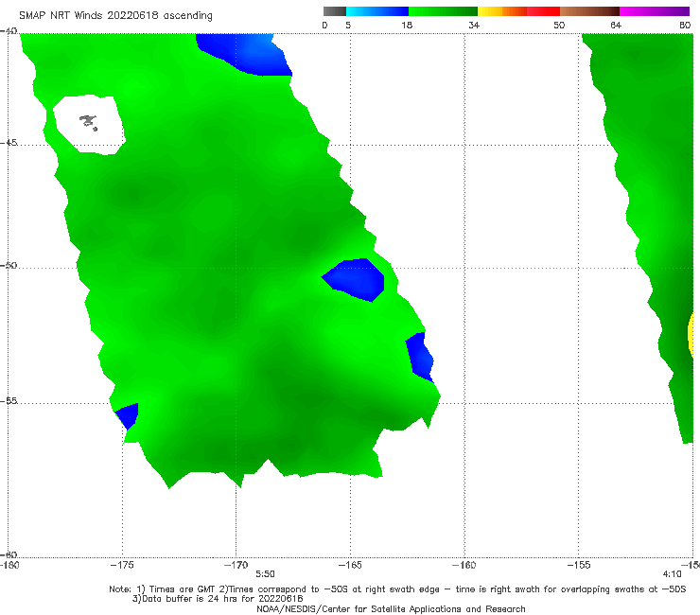Click the swath time label '5:50'

point(265,574)
